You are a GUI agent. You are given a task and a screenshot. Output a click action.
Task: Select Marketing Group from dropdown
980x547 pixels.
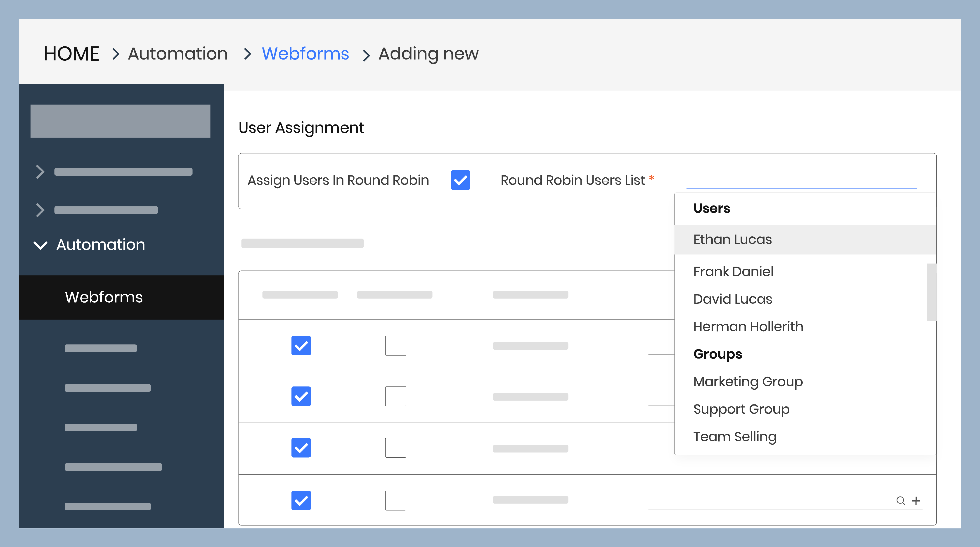pos(748,381)
